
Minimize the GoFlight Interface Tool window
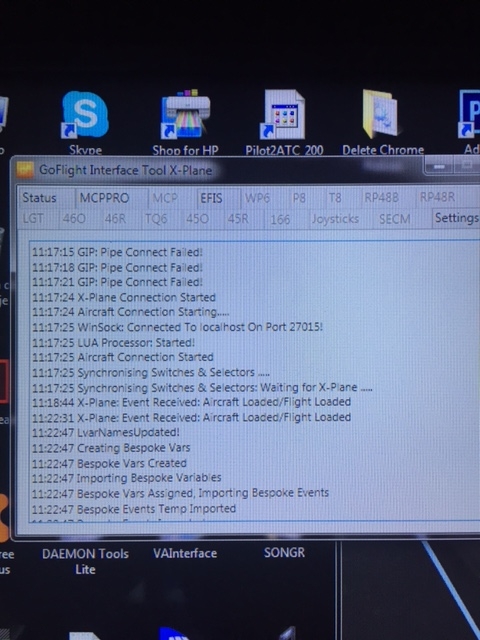tap(439, 167)
